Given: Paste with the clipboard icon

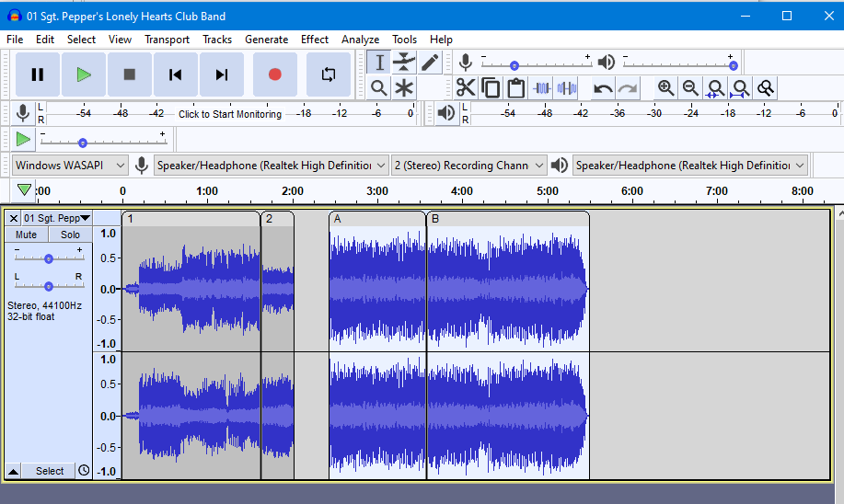Looking at the screenshot, I should (x=515, y=87).
